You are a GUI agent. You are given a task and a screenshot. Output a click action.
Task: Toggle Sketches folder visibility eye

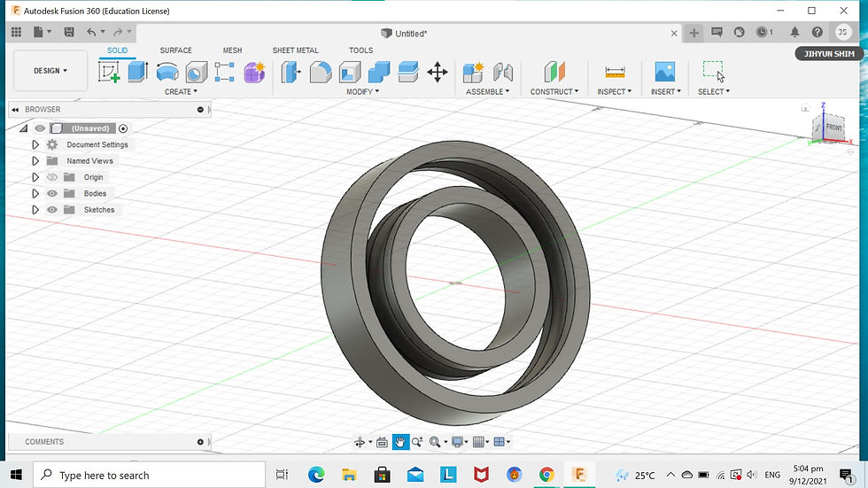pyautogui.click(x=52, y=210)
